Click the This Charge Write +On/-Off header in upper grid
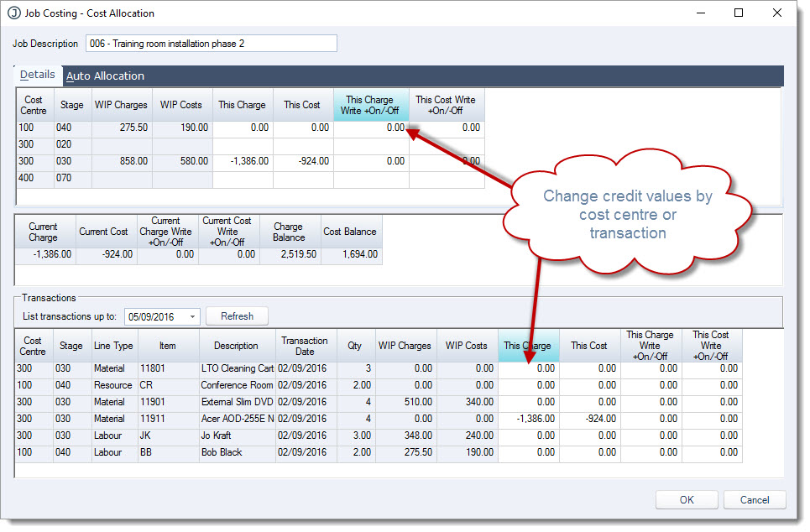 click(371, 105)
